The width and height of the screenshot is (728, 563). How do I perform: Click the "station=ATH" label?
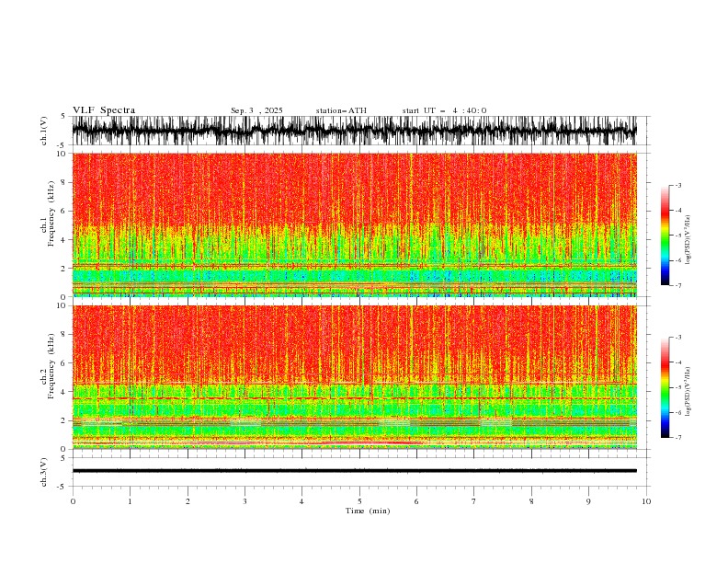pos(341,110)
